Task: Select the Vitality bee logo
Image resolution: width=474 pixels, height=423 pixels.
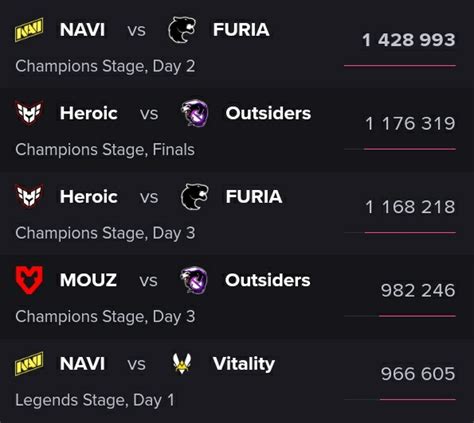Action: 182,363
